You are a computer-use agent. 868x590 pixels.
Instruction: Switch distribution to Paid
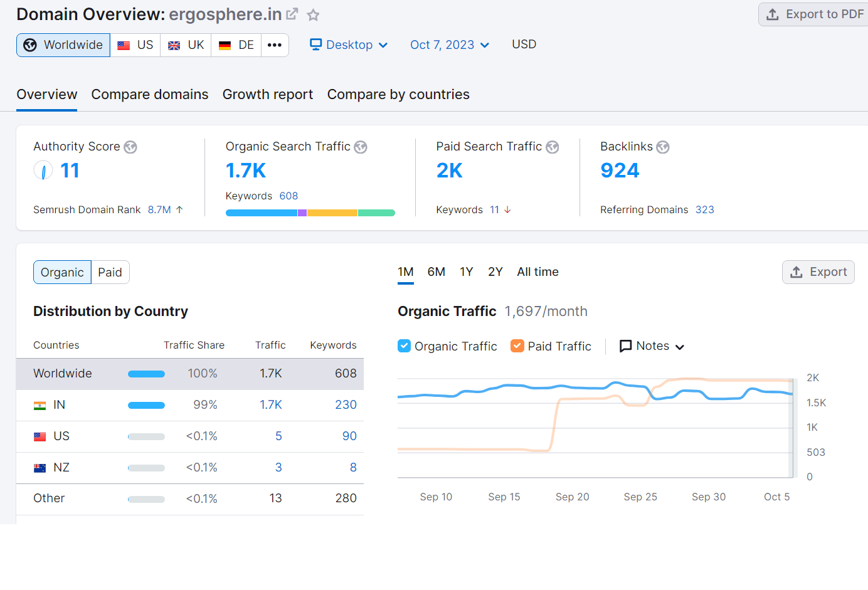click(110, 272)
